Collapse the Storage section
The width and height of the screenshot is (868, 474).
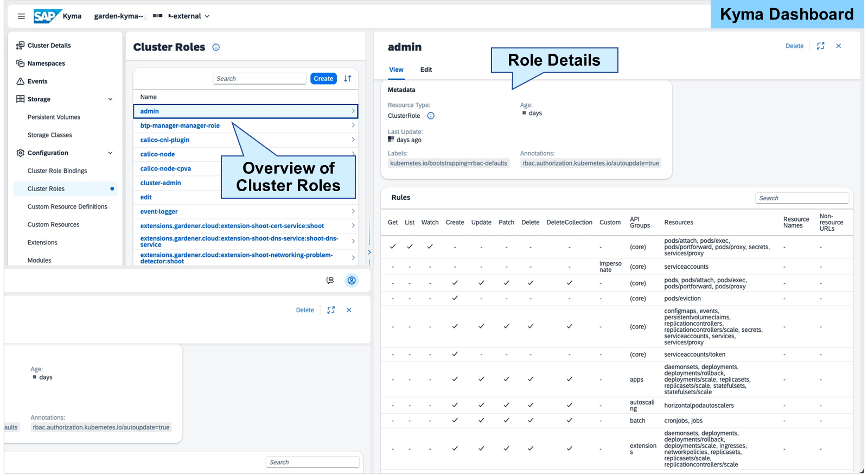click(x=111, y=99)
